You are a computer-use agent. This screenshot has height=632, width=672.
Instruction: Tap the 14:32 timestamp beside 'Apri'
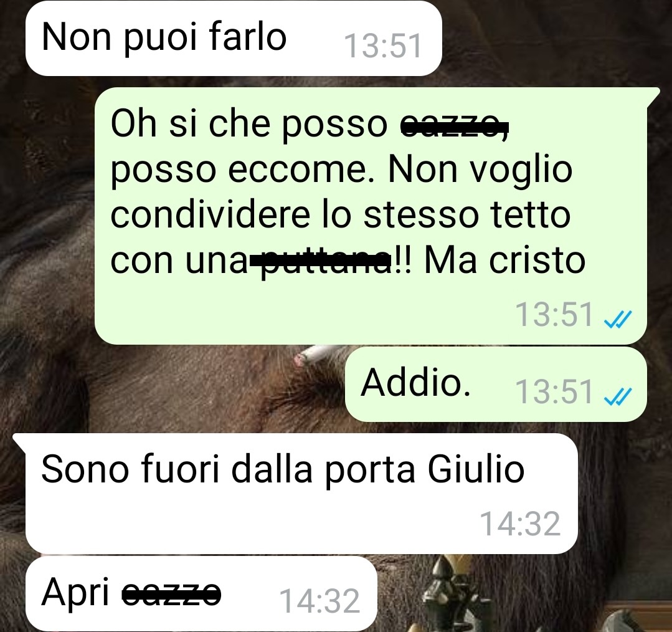[319, 601]
